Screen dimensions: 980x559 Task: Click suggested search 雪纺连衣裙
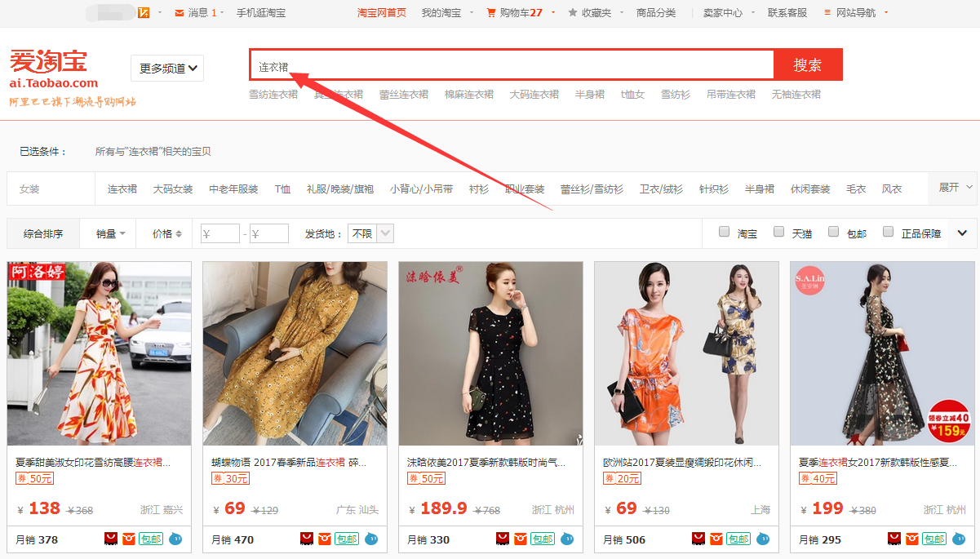[x=273, y=95]
